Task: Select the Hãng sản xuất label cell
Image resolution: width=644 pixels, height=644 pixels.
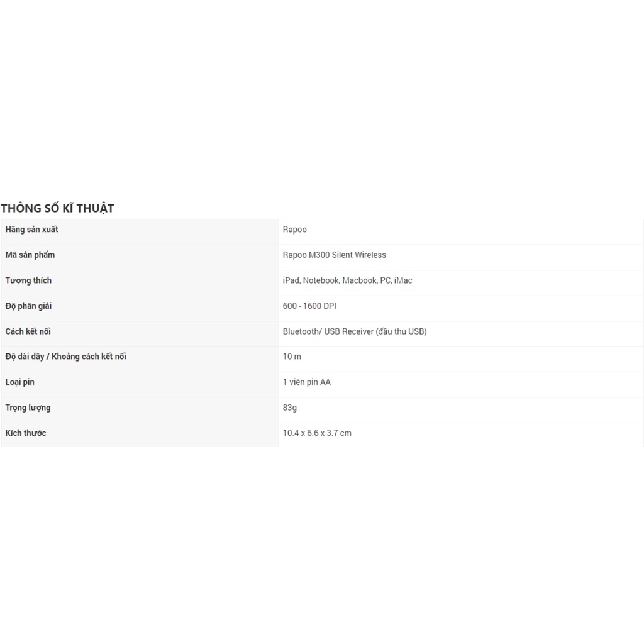Action: click(x=31, y=230)
